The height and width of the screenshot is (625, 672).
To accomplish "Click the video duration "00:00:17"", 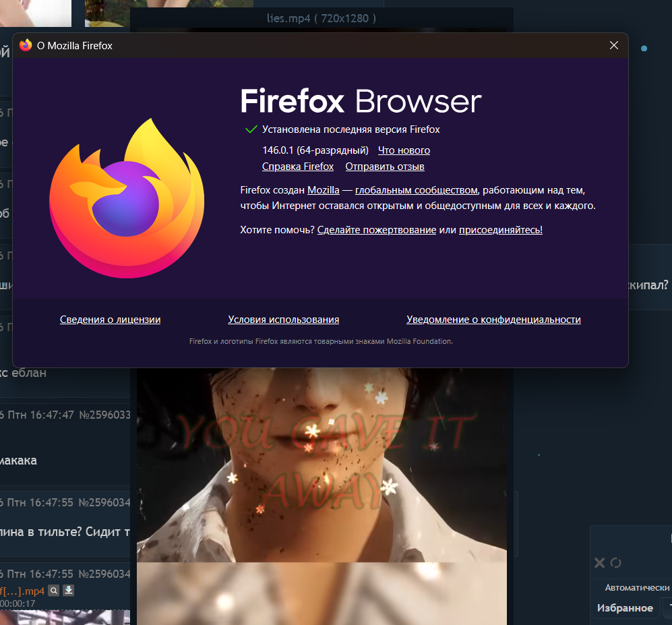I will (x=18, y=603).
